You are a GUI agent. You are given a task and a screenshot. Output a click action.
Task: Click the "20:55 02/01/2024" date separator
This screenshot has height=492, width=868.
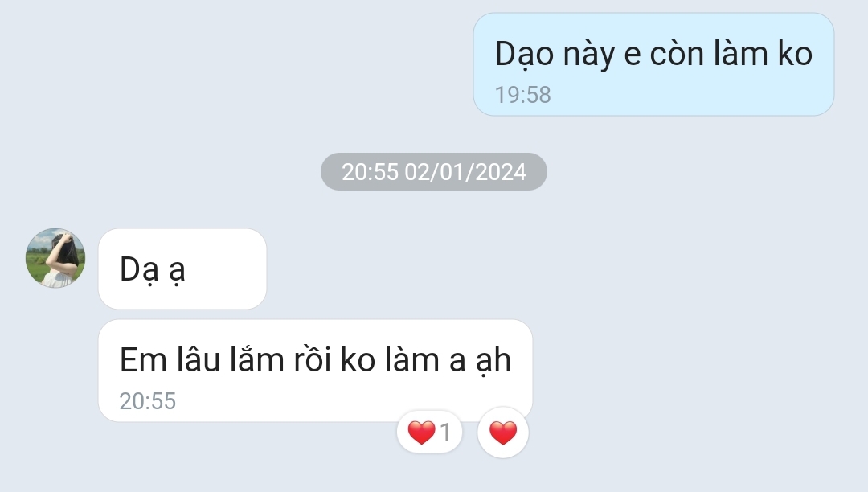[x=433, y=171]
